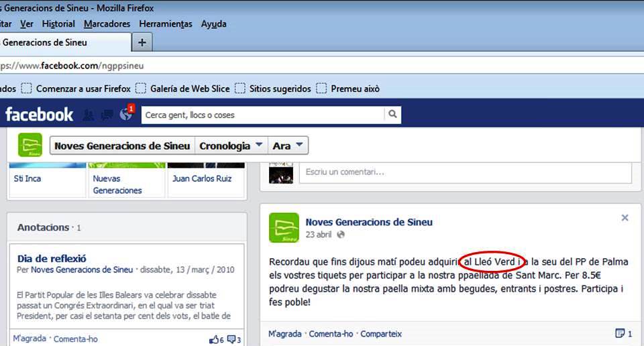
Task: Click the green Sineu page logo in header
Action: [30, 146]
